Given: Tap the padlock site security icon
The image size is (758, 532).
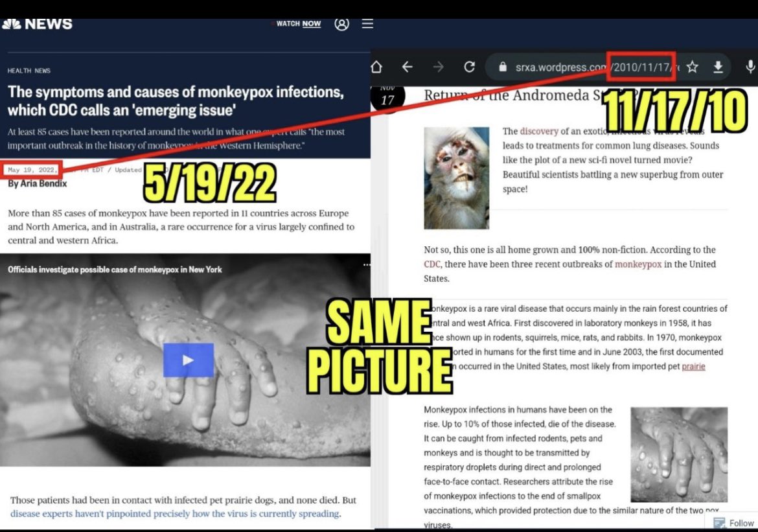Looking at the screenshot, I should 503,67.
